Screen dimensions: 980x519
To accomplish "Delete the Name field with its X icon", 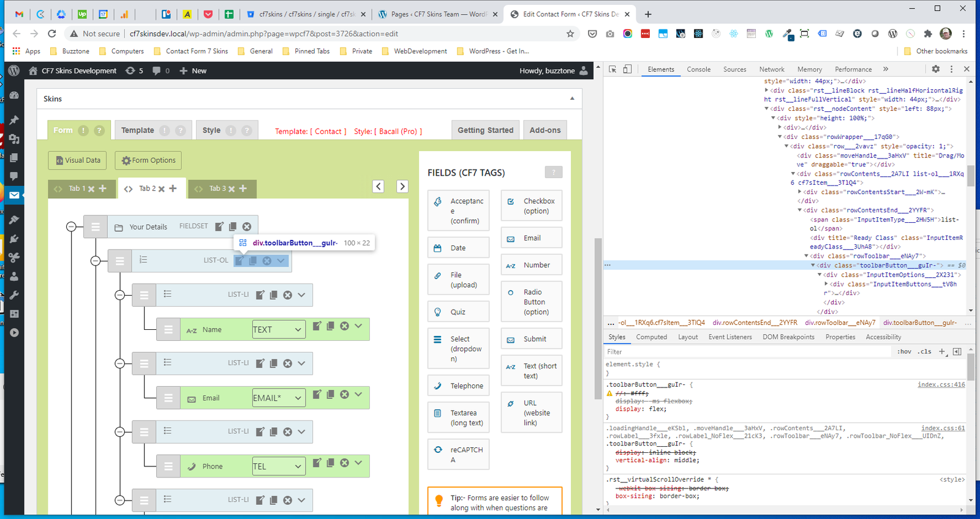I will [344, 326].
